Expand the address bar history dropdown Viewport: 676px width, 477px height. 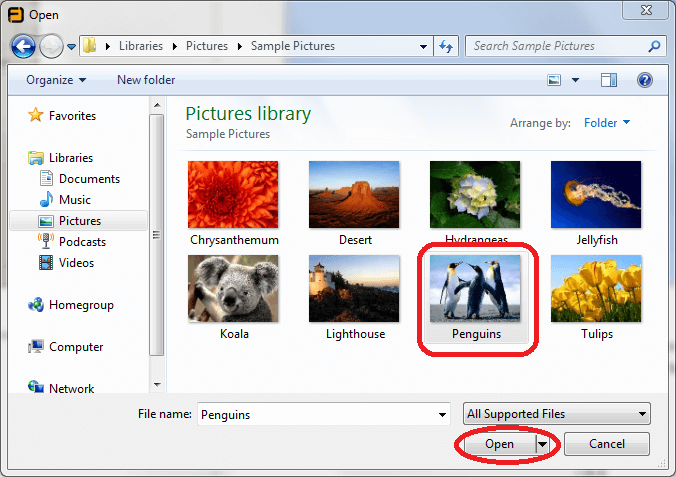pos(423,46)
